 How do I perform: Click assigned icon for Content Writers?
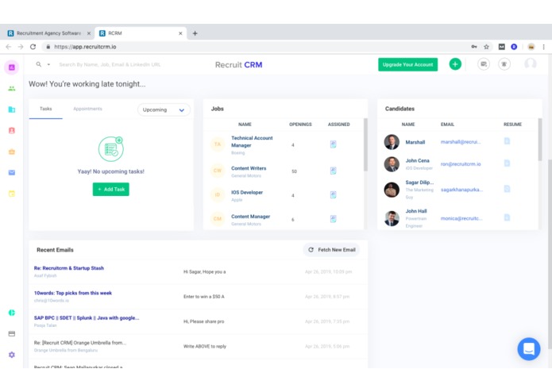pyautogui.click(x=333, y=171)
